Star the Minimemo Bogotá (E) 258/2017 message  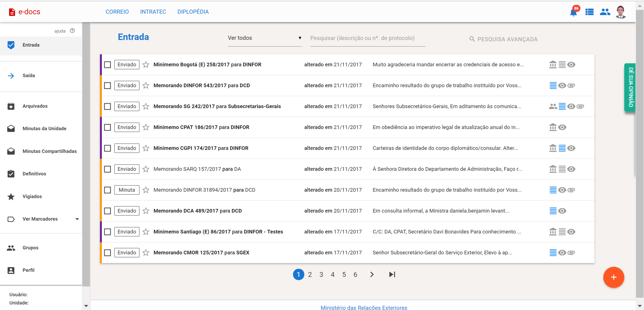(x=146, y=65)
